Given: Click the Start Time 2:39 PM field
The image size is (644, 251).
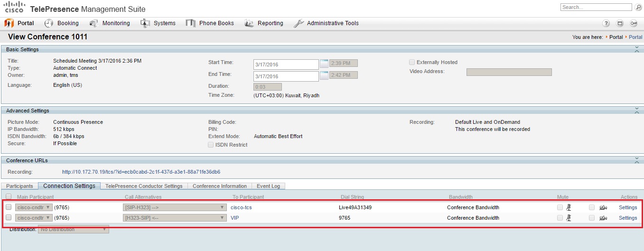Looking at the screenshot, I should [x=344, y=63].
